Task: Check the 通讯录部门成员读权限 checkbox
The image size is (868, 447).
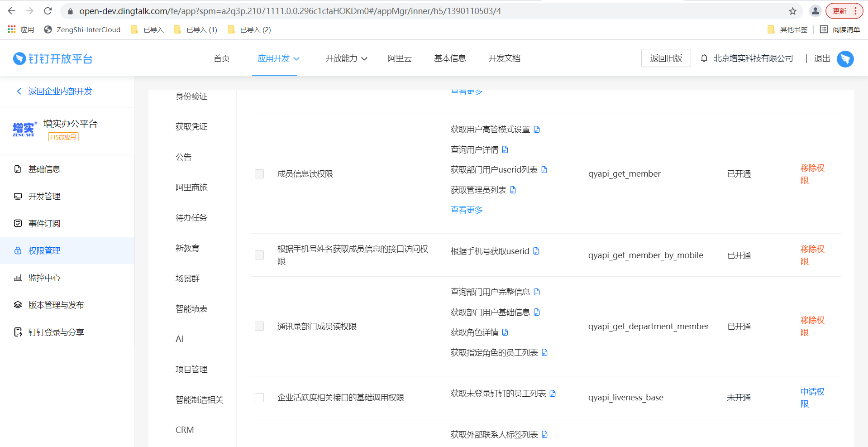Action: click(259, 326)
